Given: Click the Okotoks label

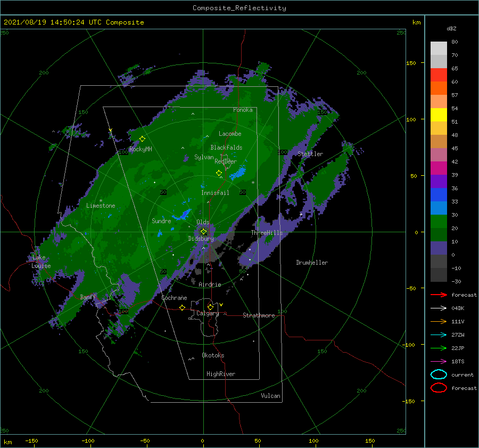Looking at the screenshot, I should (213, 355).
